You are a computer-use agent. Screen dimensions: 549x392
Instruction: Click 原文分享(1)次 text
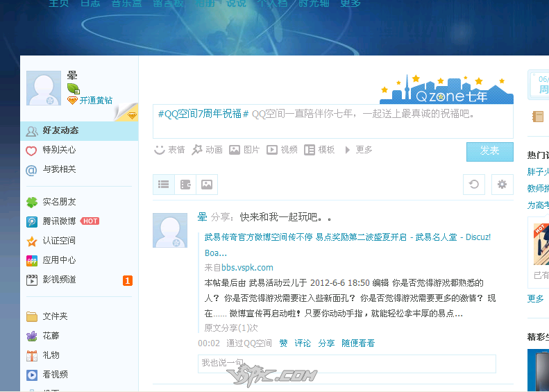click(x=231, y=328)
